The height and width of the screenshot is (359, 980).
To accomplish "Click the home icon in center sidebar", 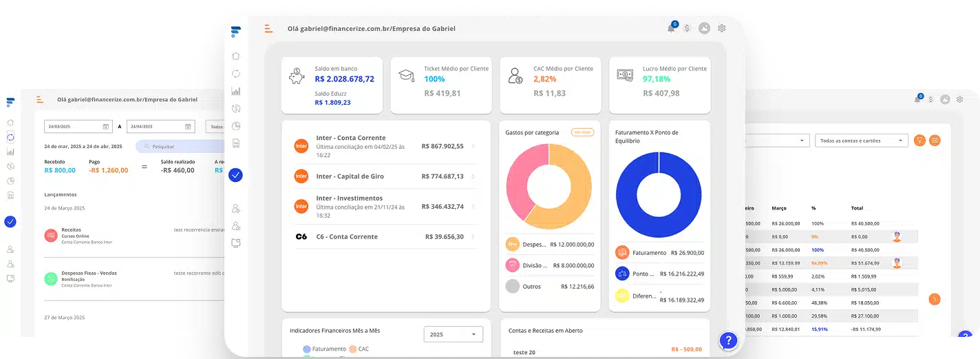I will tap(236, 57).
